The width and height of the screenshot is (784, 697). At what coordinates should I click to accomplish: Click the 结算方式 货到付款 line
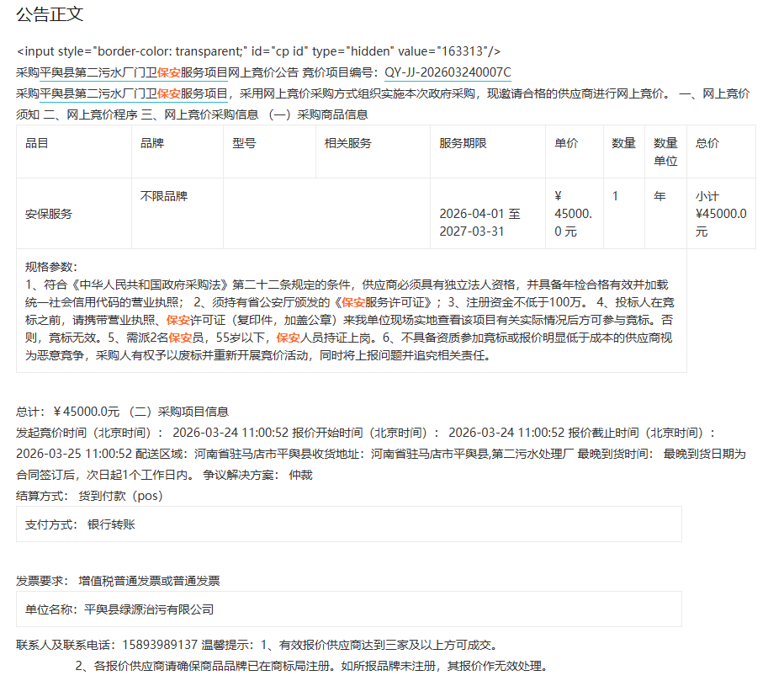tap(89, 496)
